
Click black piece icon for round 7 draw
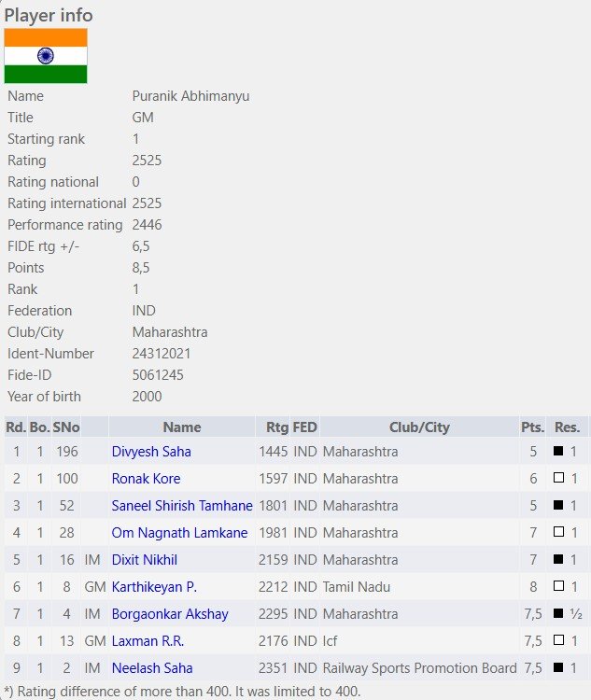[558, 613]
